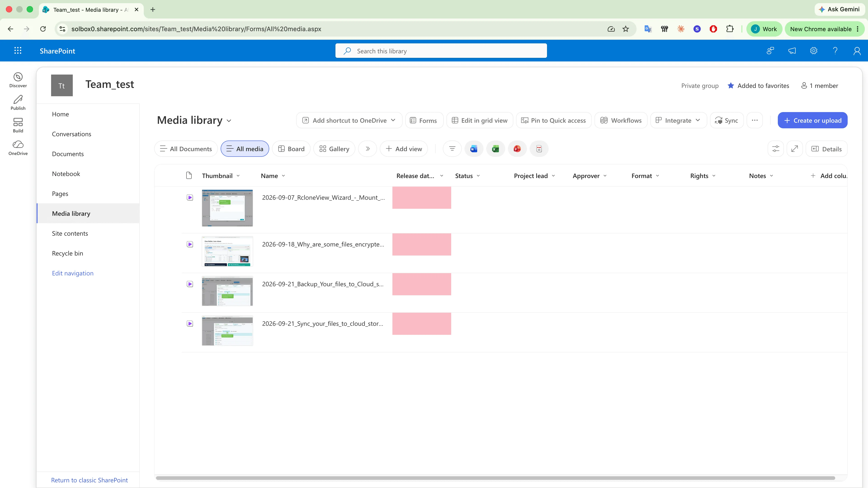The width and height of the screenshot is (868, 488).
Task: Open the Details pane button
Action: click(x=826, y=148)
